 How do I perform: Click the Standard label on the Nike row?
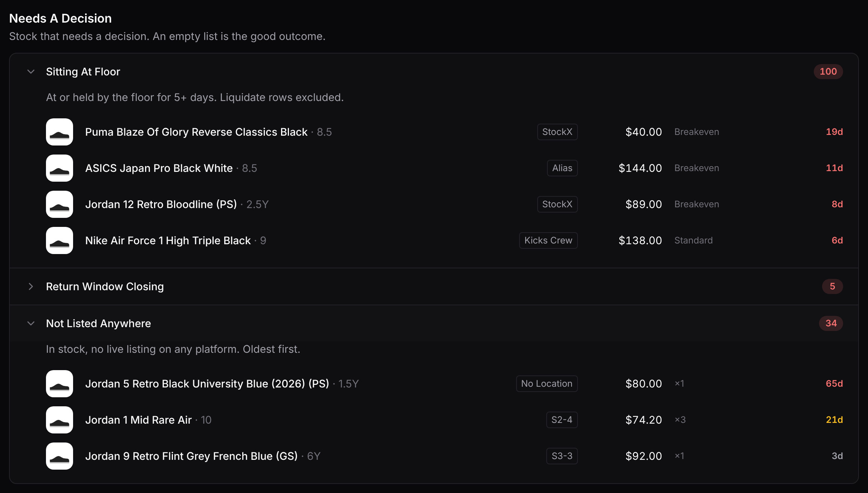[x=694, y=240]
